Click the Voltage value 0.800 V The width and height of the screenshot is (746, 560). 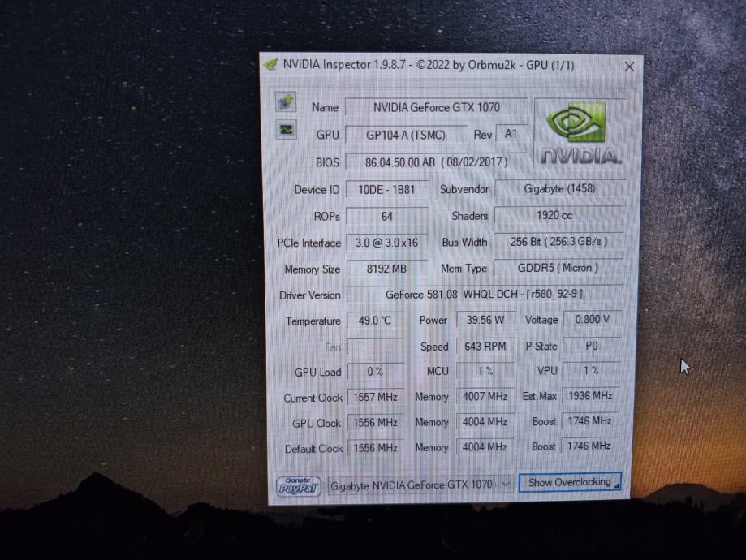coord(592,319)
